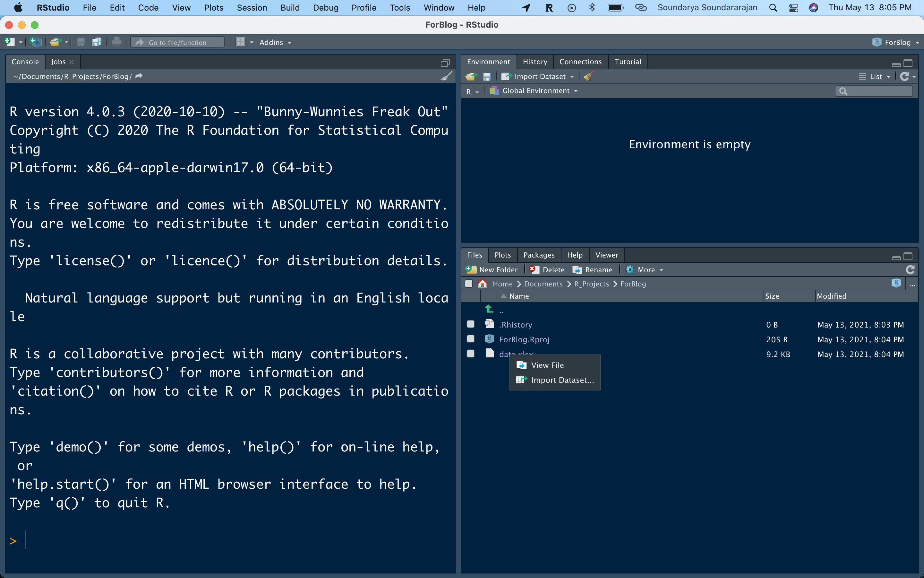
Task: Open the Addins dropdown
Action: click(x=275, y=42)
